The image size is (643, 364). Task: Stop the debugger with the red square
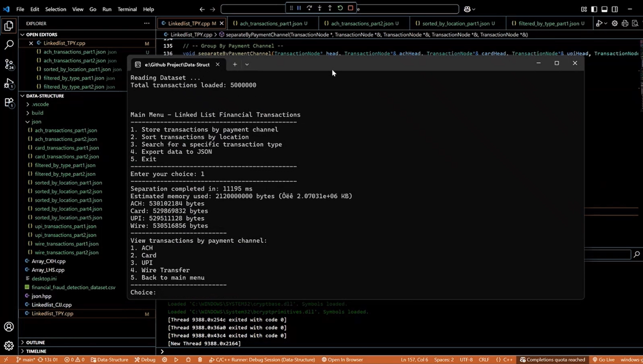click(x=350, y=8)
